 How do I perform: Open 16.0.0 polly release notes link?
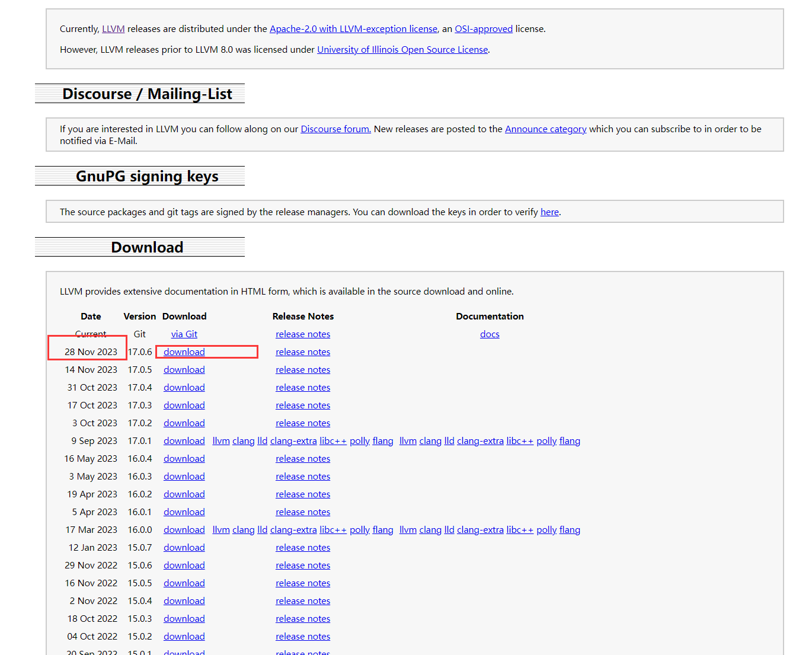pos(360,530)
